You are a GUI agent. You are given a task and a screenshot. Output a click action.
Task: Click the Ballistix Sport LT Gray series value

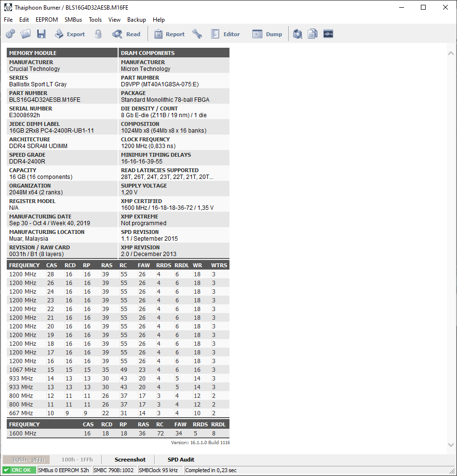(38, 84)
